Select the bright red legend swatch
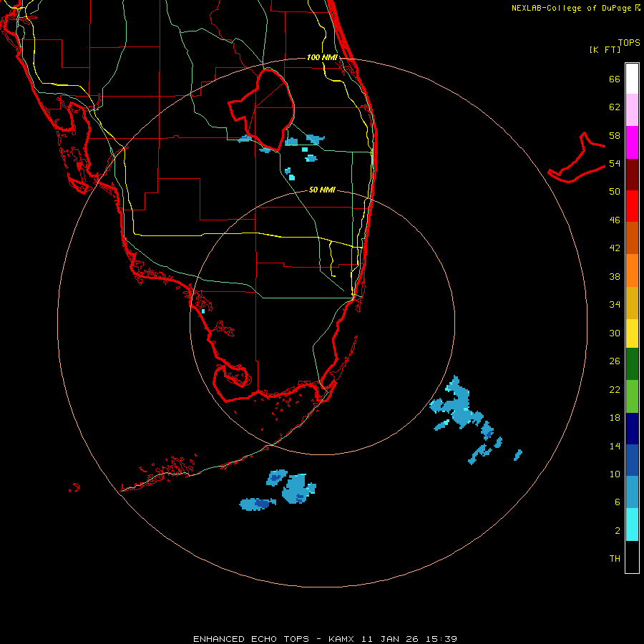 (x=632, y=206)
